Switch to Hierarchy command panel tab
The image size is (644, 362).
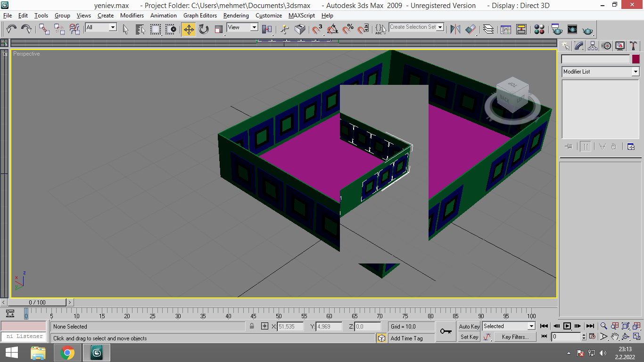coord(593,46)
